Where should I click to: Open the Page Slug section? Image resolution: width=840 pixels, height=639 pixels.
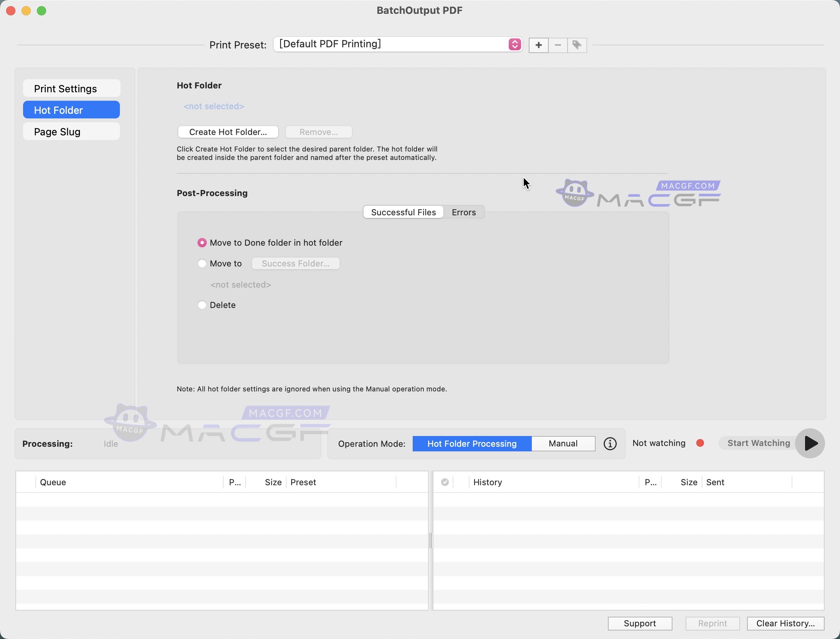coord(71,132)
